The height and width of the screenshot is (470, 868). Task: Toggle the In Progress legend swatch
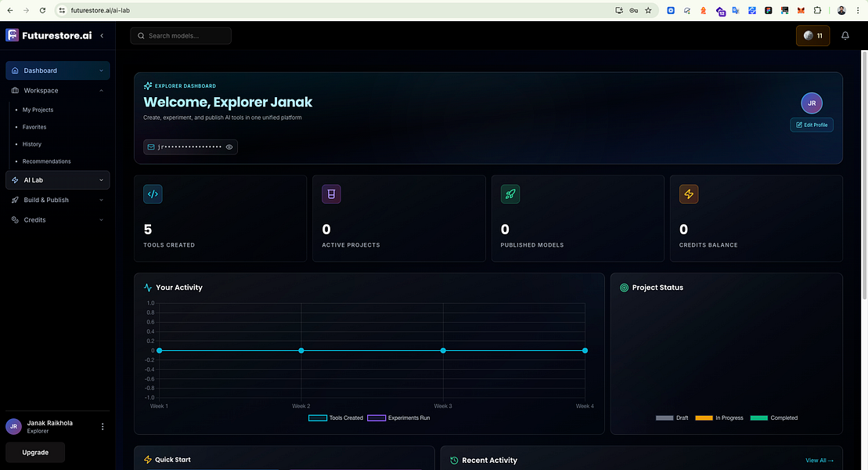click(704, 418)
